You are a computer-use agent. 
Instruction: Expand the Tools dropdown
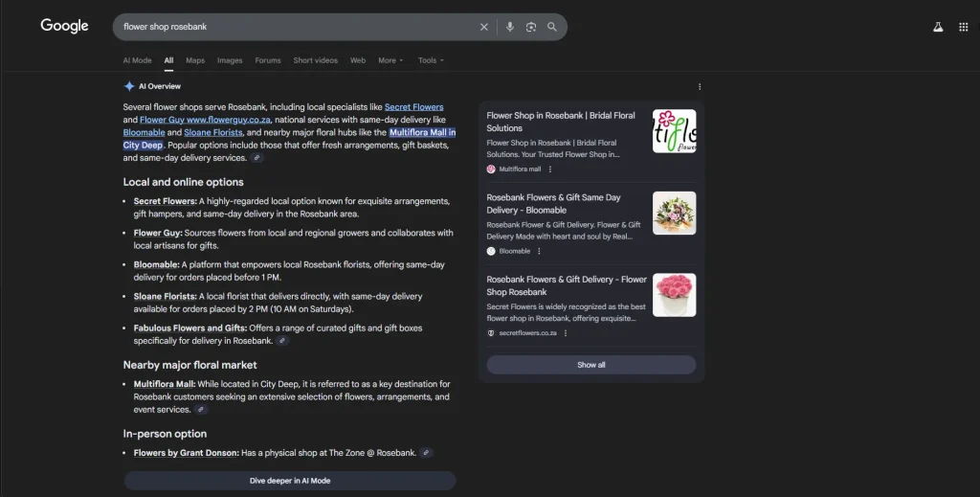pyautogui.click(x=431, y=60)
